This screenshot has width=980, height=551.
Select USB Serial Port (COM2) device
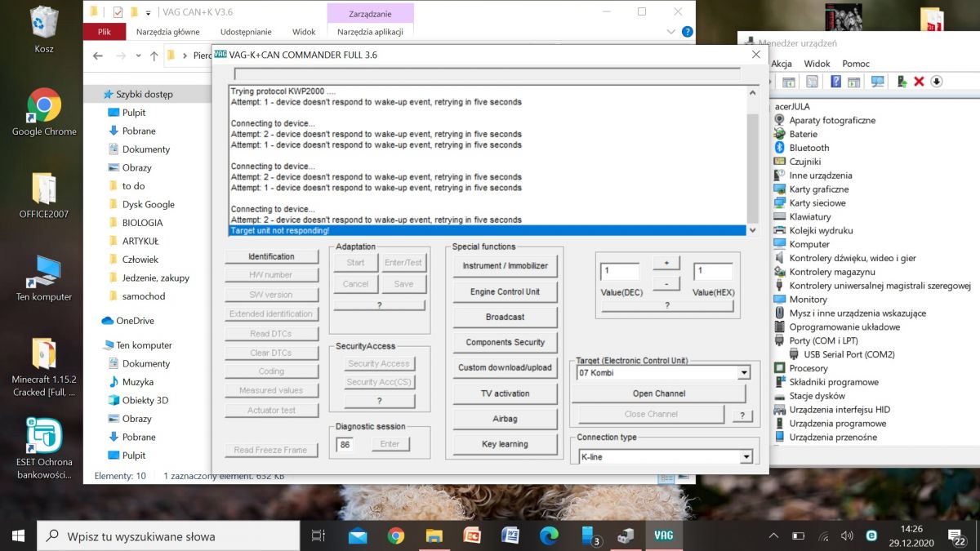849,354
